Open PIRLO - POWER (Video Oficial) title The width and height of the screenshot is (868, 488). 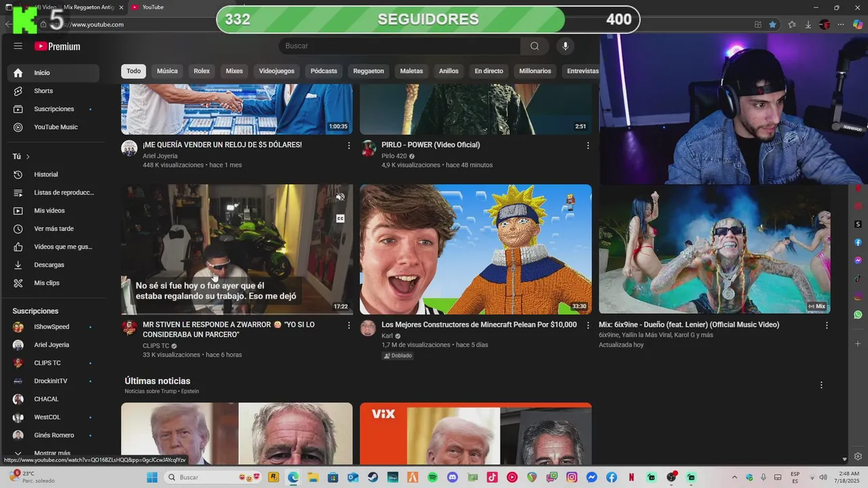(431, 144)
